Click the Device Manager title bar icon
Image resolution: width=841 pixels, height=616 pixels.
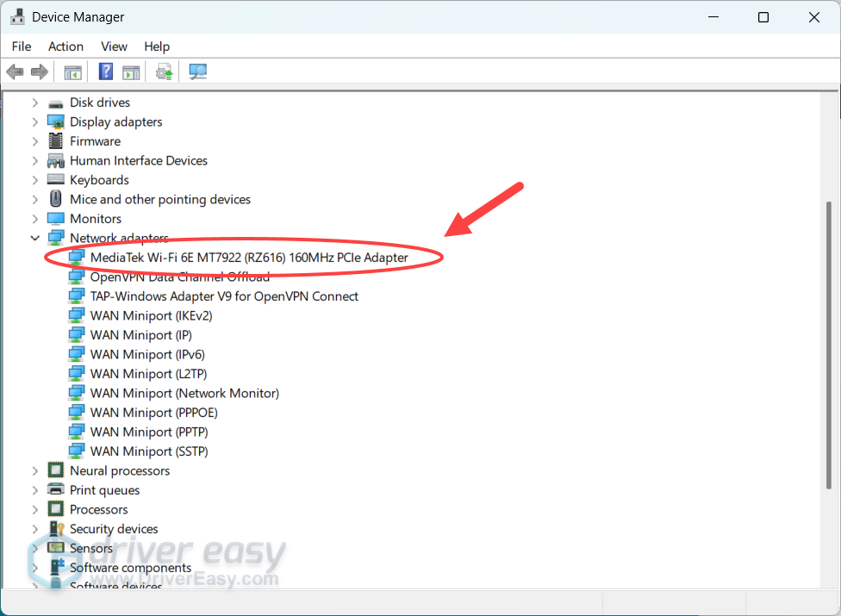[17, 16]
